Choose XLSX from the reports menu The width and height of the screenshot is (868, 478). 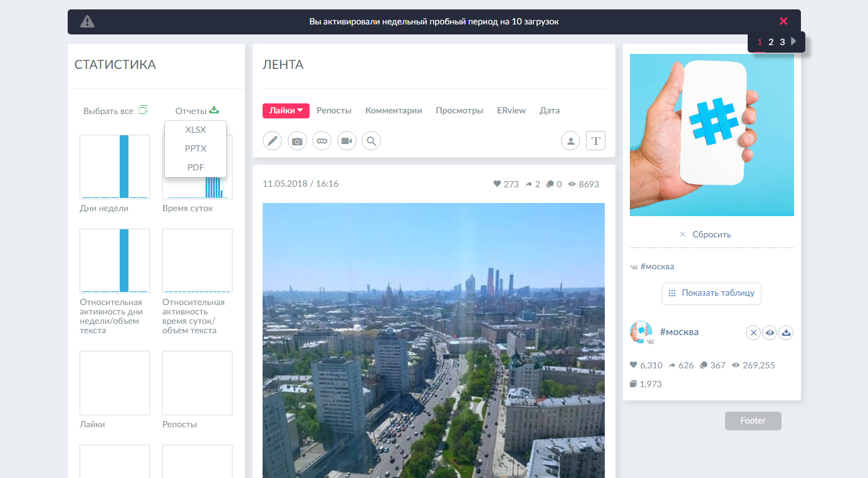[196, 130]
